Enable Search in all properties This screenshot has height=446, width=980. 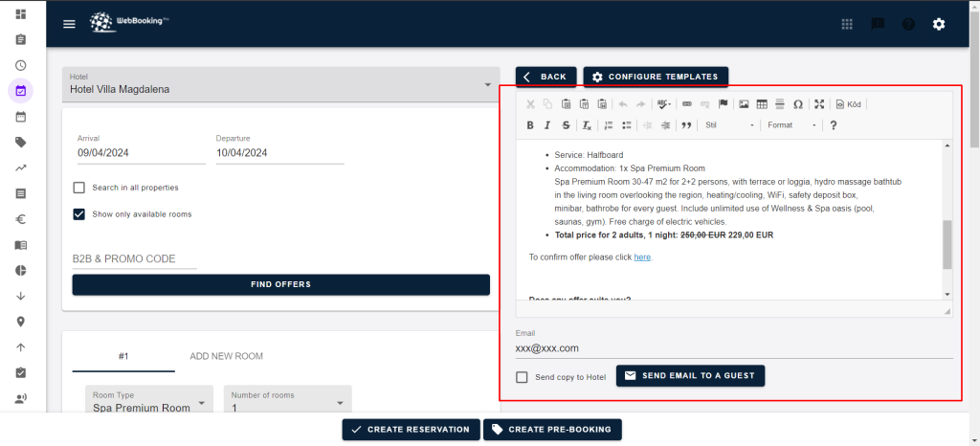pos(79,188)
